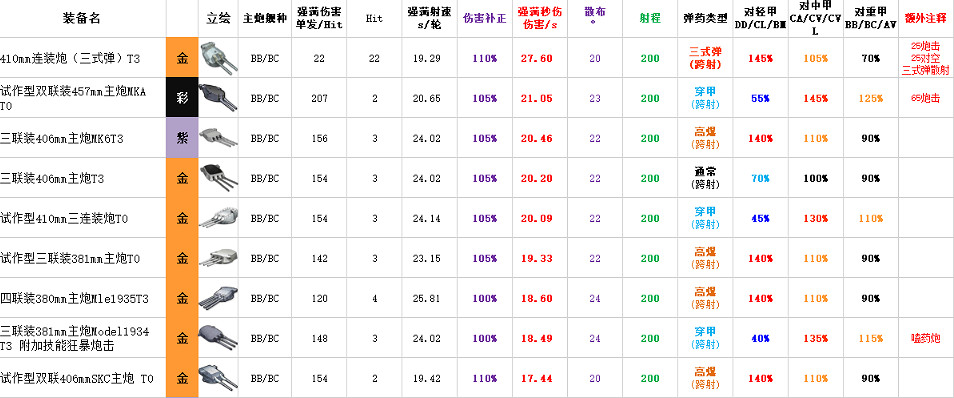Click the 45% light armor value
The image size is (954, 398).
click(761, 218)
